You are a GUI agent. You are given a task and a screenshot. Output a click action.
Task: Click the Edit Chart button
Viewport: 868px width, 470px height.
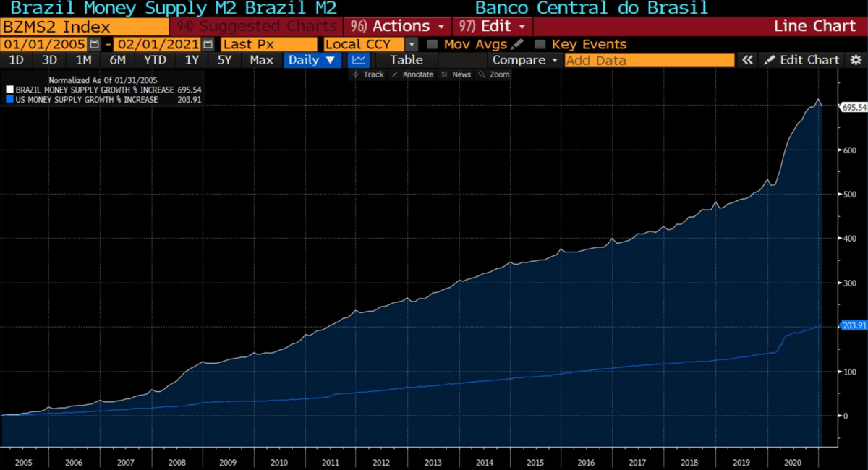801,60
